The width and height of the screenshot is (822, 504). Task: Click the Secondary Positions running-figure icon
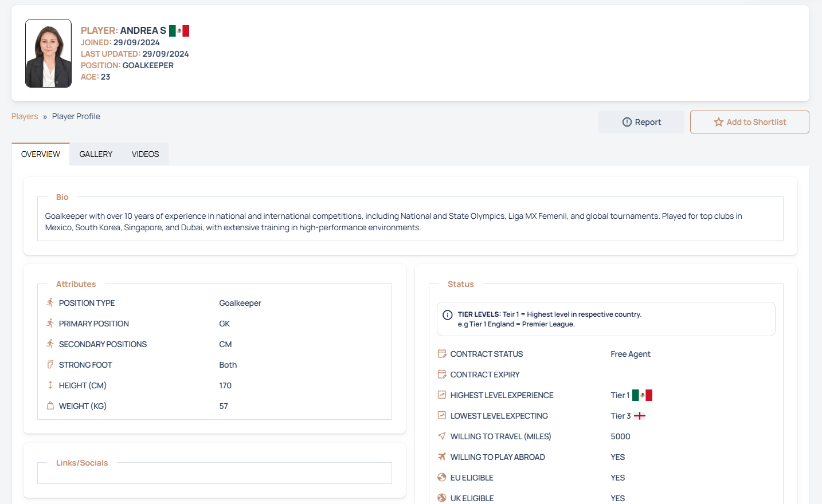pyautogui.click(x=50, y=344)
